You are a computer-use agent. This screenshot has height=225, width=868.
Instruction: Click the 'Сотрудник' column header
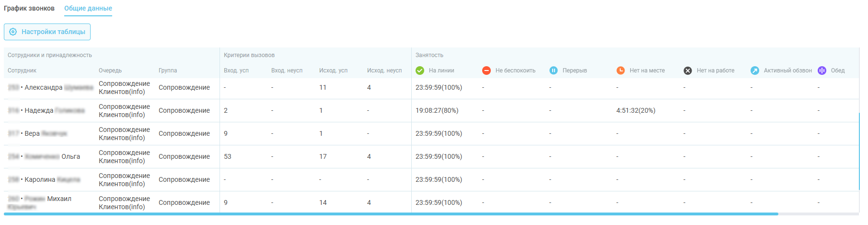(22, 71)
